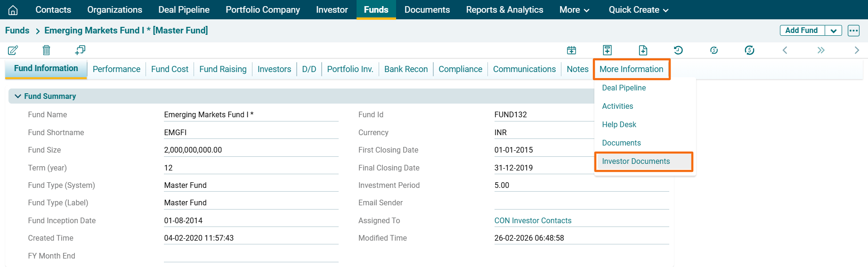Expand the Quick Create menu
868x267 pixels.
click(638, 10)
